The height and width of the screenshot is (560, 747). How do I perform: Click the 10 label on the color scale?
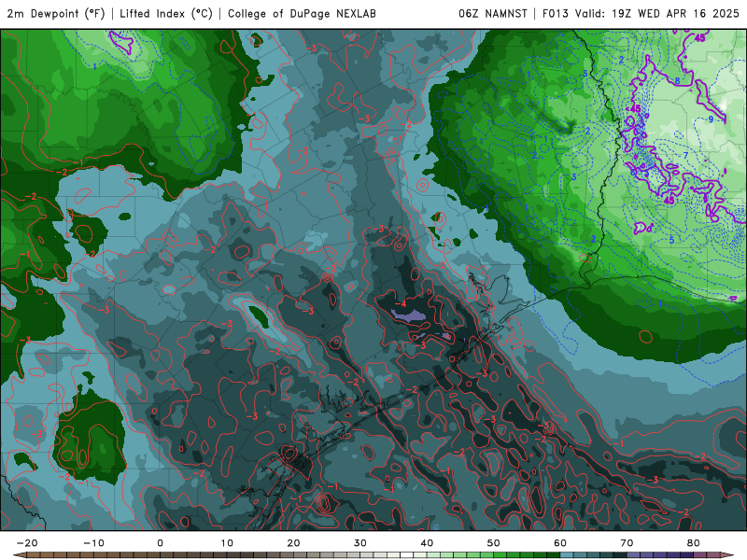tap(227, 543)
